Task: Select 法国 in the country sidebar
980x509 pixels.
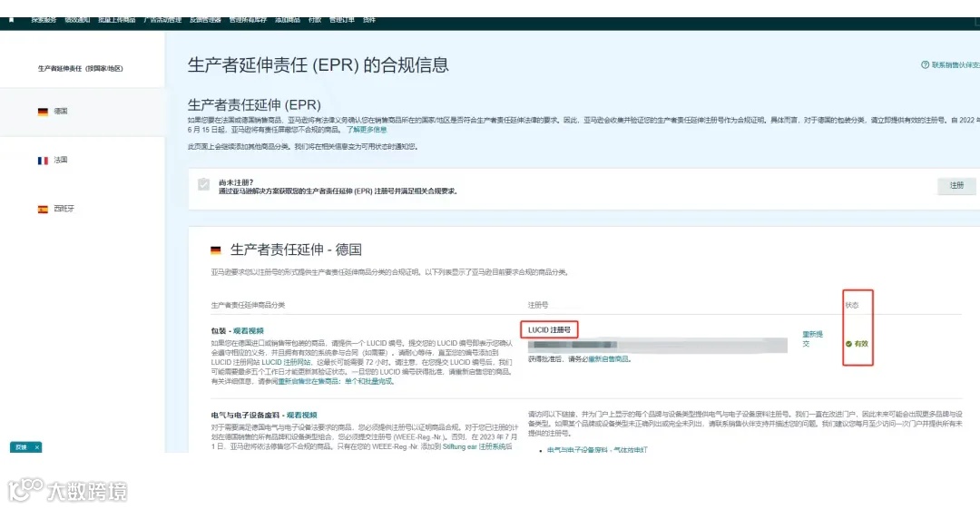Action: click(61, 160)
